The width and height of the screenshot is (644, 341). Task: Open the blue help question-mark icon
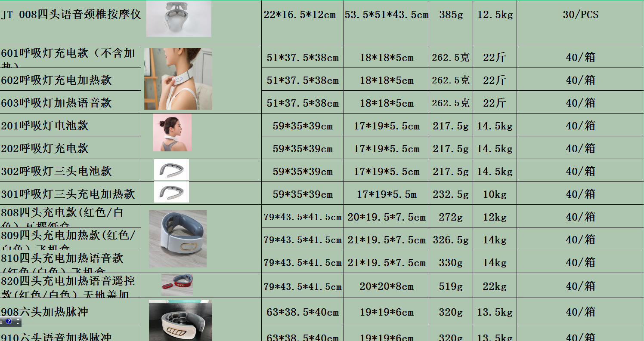click(x=9, y=321)
